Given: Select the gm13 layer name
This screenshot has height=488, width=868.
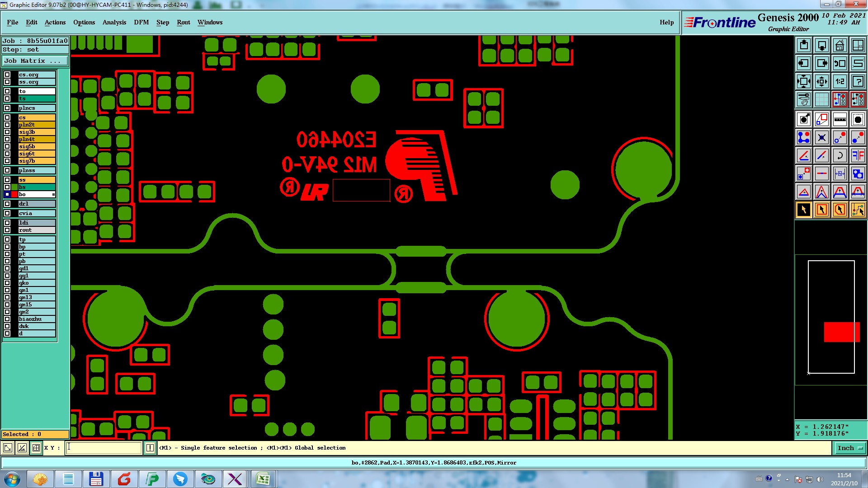Looking at the screenshot, I should coord(37,297).
